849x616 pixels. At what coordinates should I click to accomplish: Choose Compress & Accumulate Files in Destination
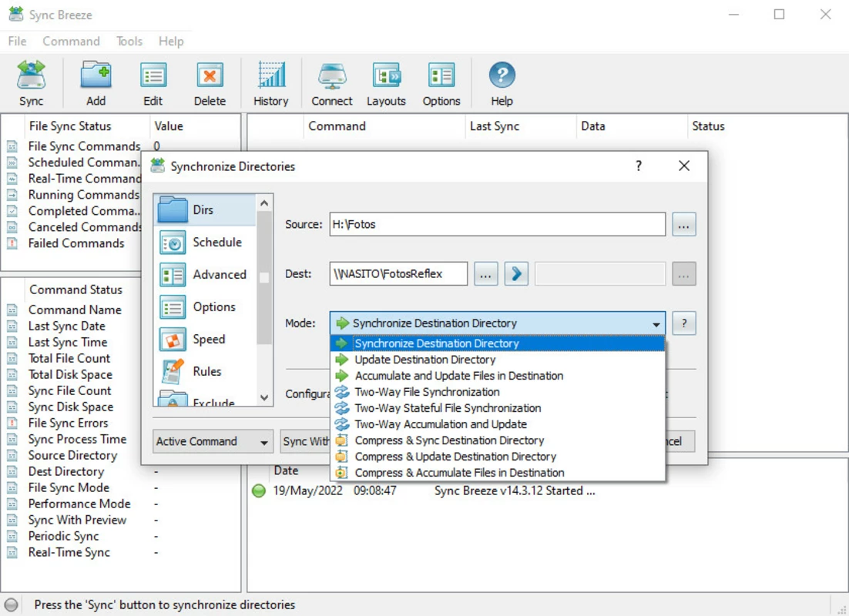pos(498,473)
